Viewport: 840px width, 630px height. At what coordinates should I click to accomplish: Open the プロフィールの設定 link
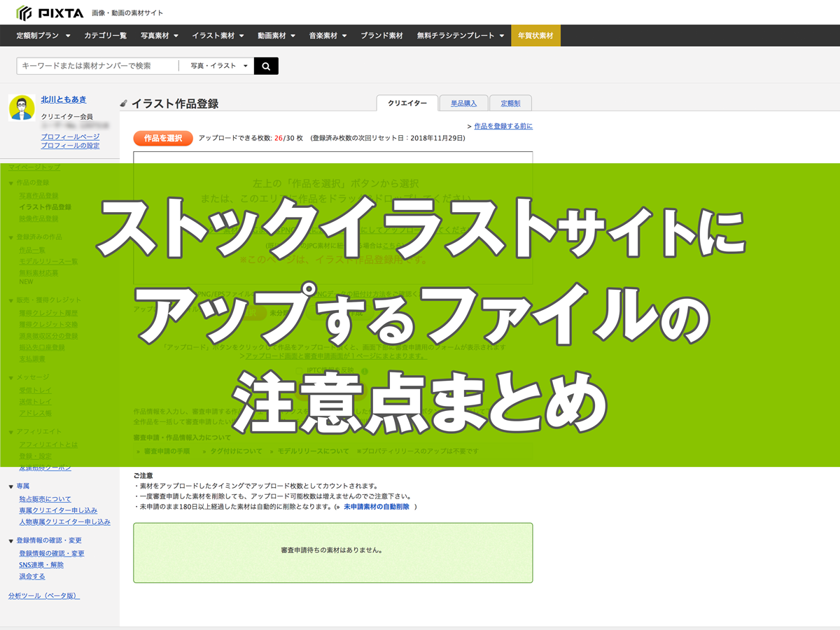tap(70, 146)
